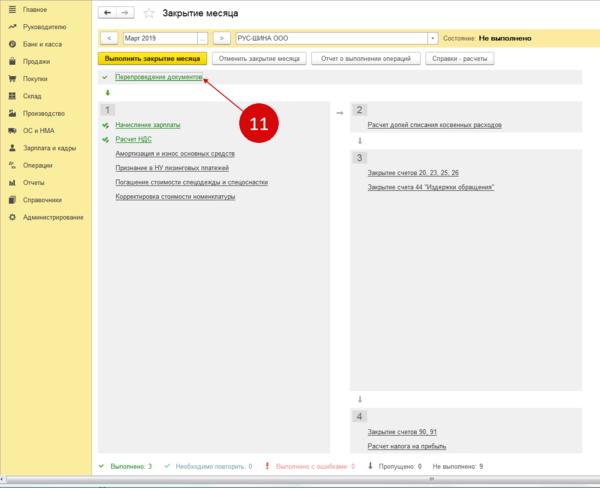Image resolution: width=600 pixels, height=488 pixels.
Task: Open the Перепроведение документов link
Action: [x=159, y=77]
